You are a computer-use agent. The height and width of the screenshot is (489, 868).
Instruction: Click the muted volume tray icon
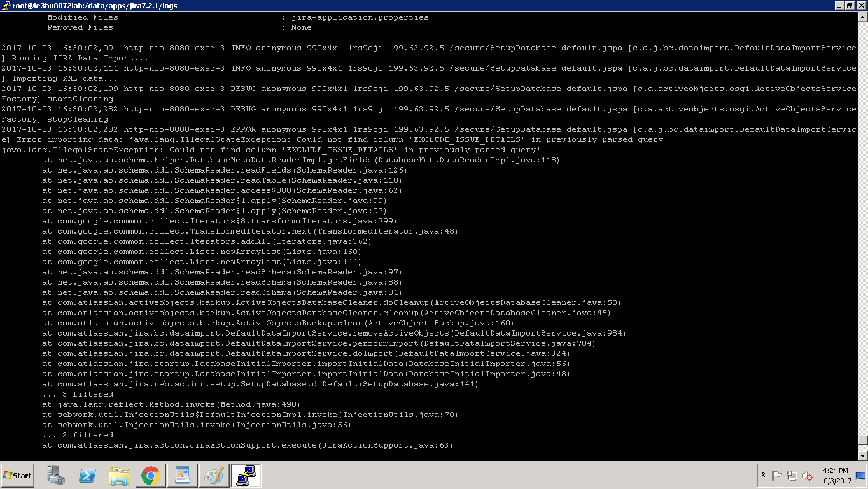click(808, 475)
